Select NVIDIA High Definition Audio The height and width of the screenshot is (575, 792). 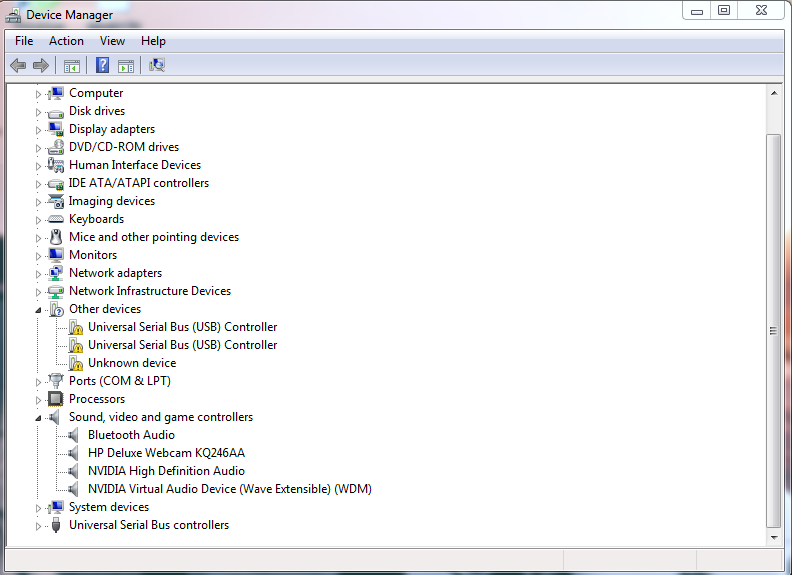[166, 471]
